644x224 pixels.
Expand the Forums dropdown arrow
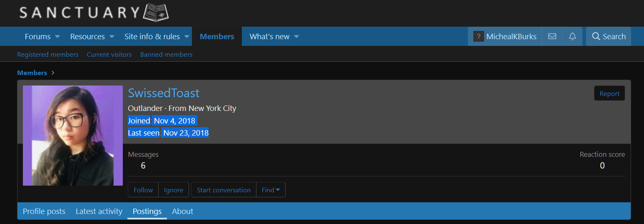57,37
